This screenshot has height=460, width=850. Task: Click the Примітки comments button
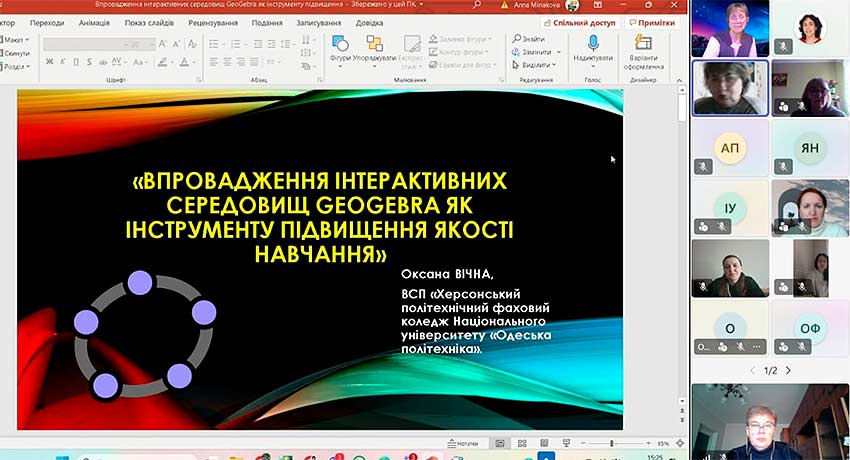[652, 23]
